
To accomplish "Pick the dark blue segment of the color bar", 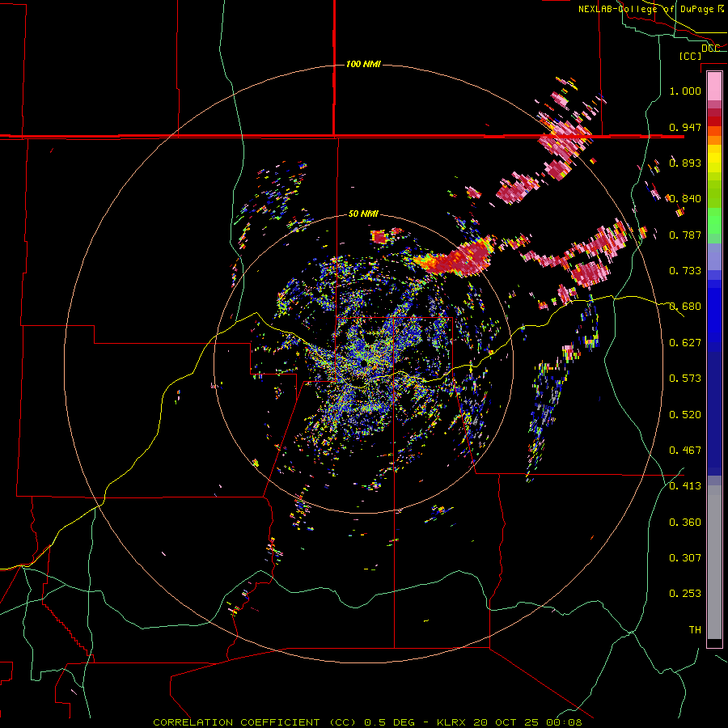I will click(714, 408).
